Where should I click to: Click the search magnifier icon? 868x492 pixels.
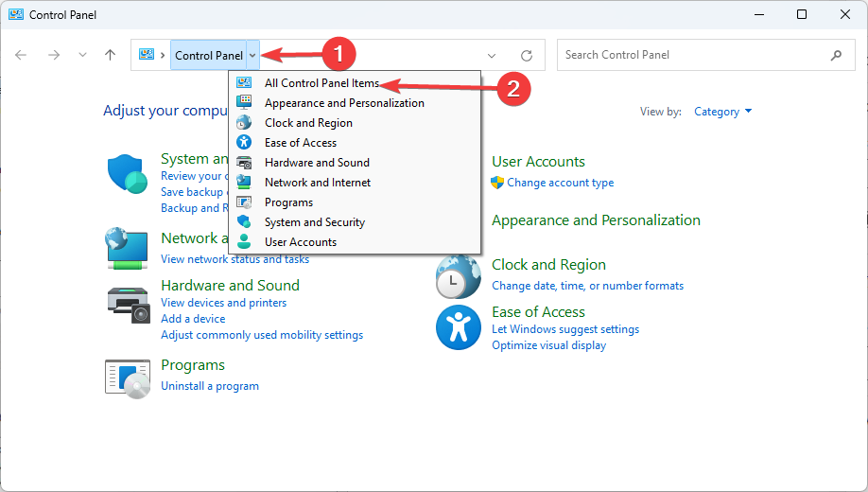836,55
